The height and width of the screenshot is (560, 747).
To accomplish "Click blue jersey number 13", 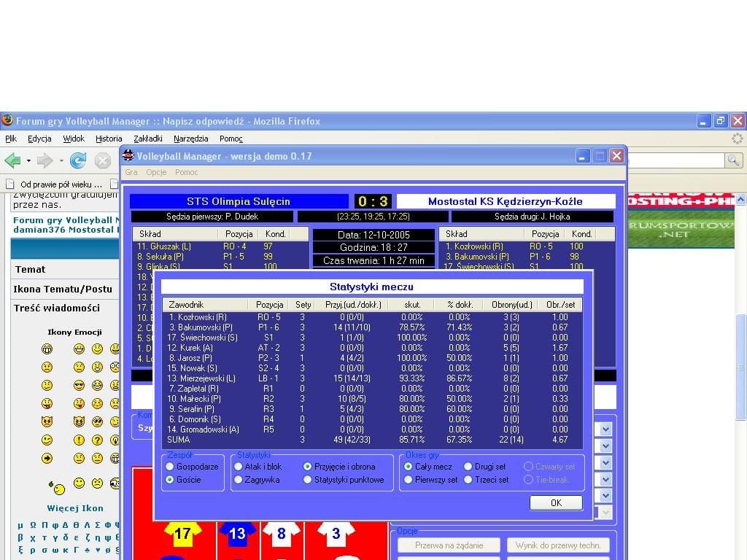I will pyautogui.click(x=237, y=534).
